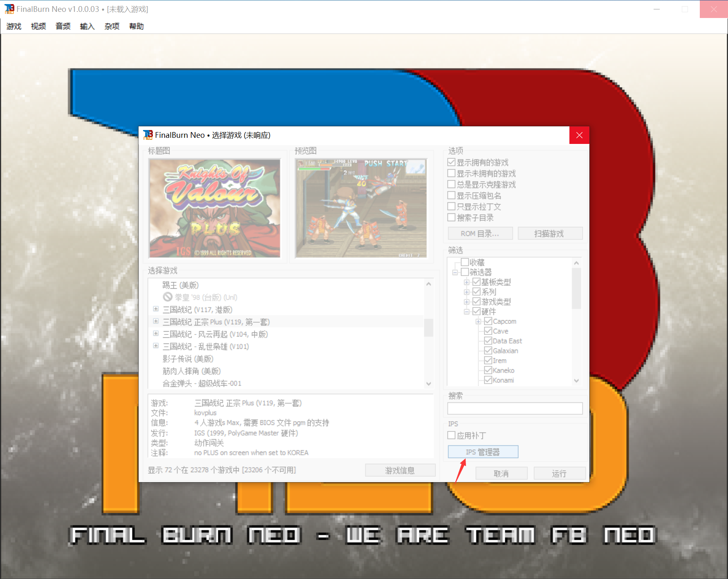Click game list scrollbar down arrow
Image resolution: width=728 pixels, height=579 pixels.
(x=428, y=384)
